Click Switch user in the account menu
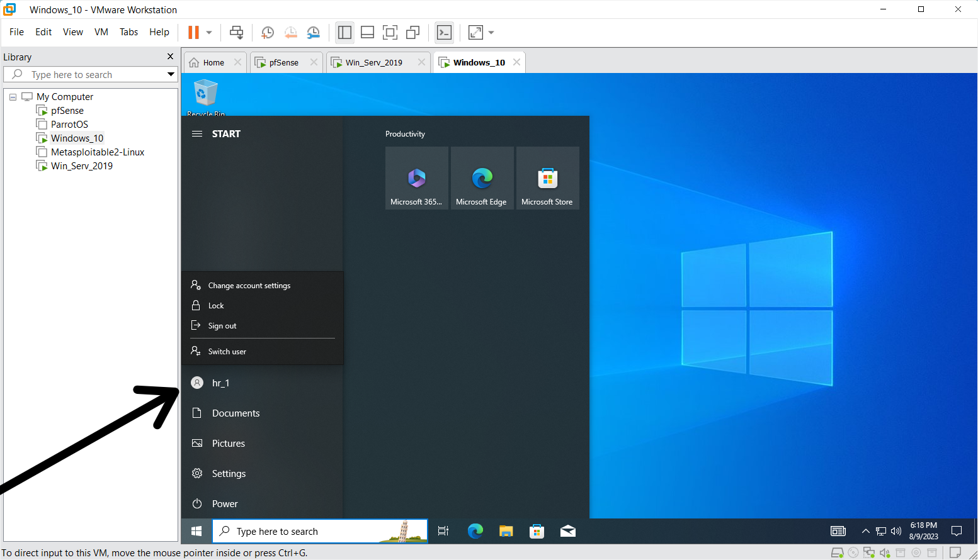 [263, 352]
